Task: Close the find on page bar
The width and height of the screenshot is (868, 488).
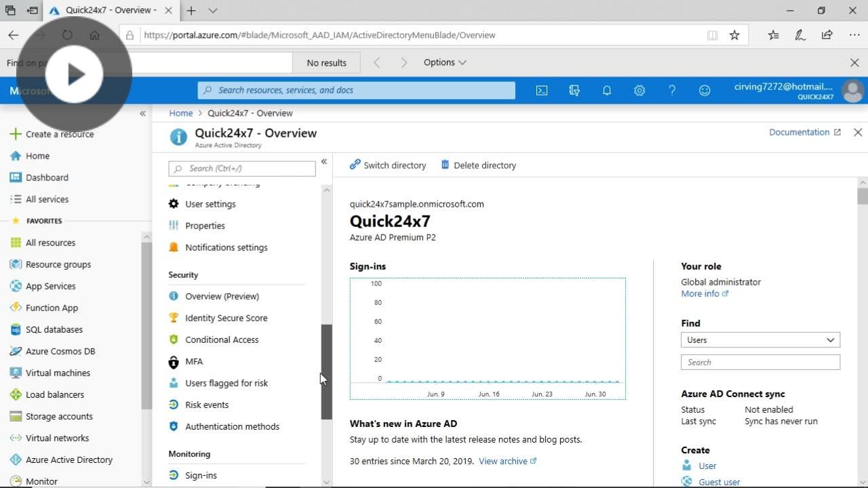Action: tap(854, 62)
